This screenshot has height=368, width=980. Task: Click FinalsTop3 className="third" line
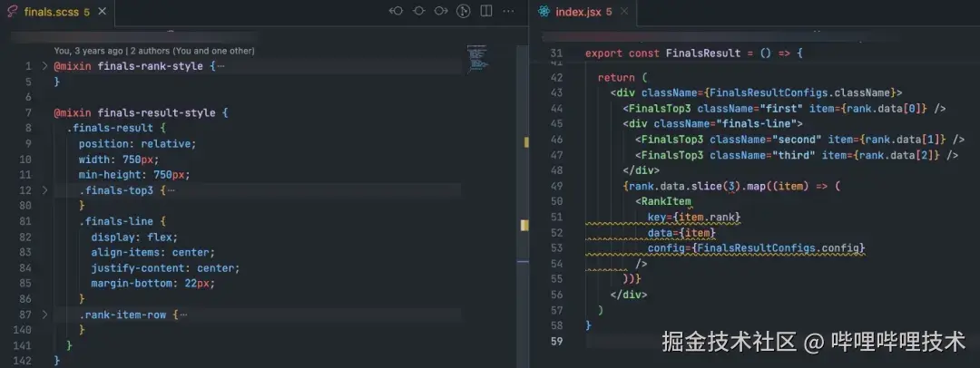pos(797,155)
